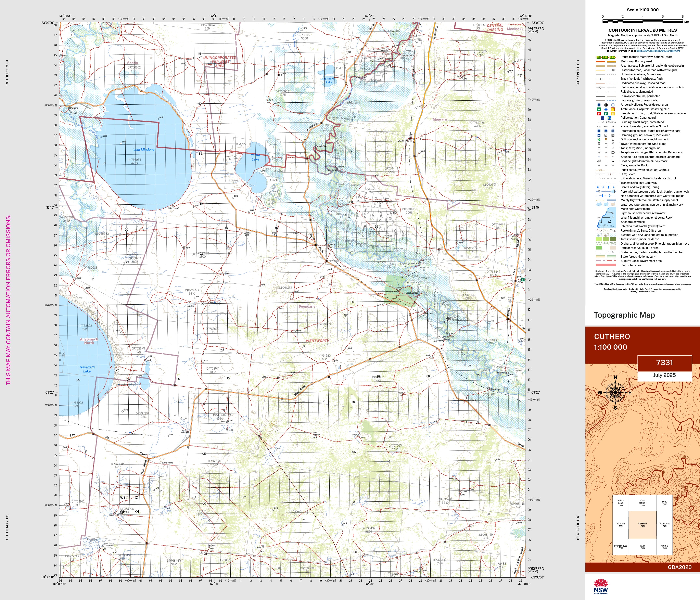This screenshot has width=700, height=600.
Task: Click the Camping ground legend icon
Action: (599, 135)
